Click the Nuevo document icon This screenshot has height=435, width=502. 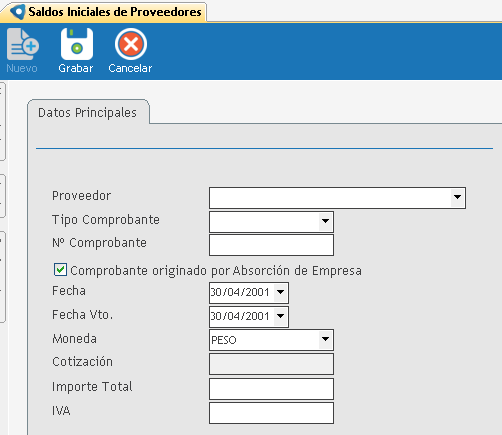(x=23, y=44)
